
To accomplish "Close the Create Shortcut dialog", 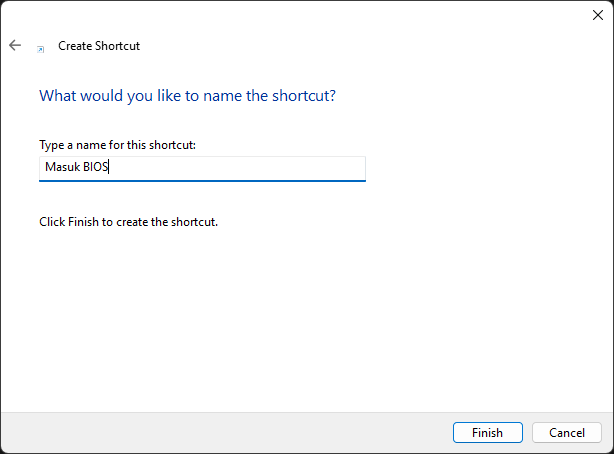I will (598, 15).
